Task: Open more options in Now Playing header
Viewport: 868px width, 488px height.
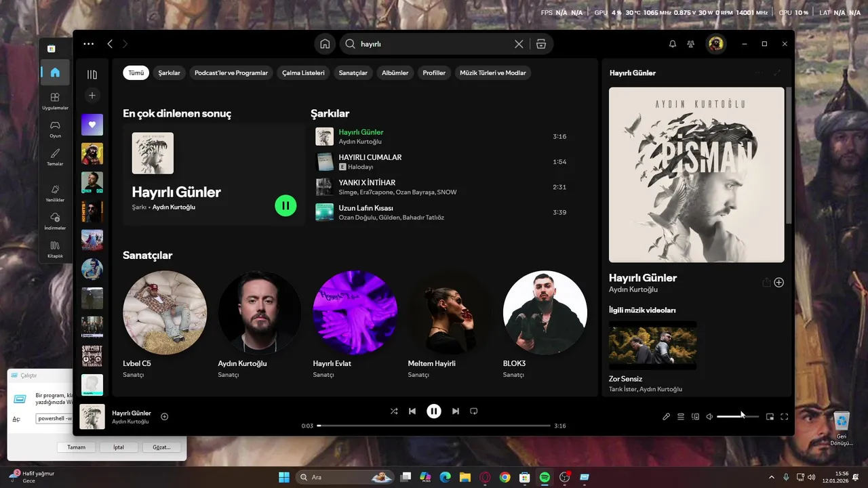Action: (x=759, y=73)
